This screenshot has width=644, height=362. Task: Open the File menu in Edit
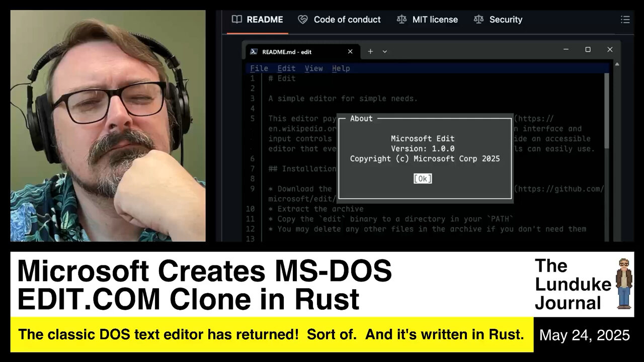click(259, 68)
